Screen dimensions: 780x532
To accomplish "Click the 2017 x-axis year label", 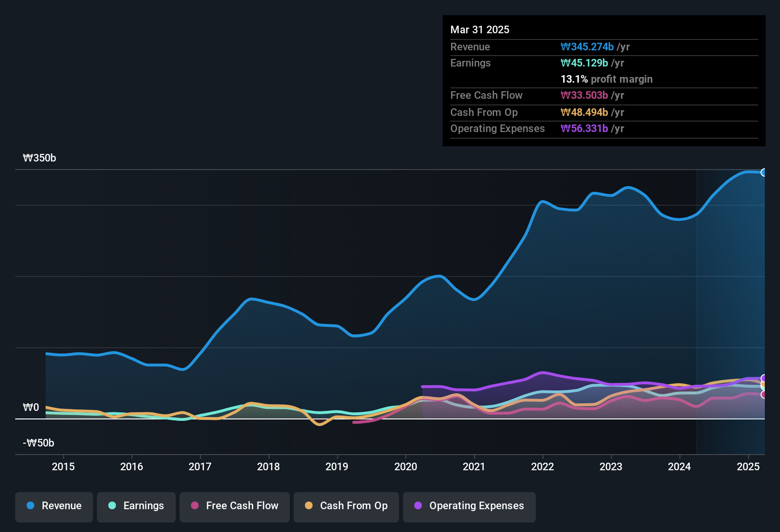I will pyautogui.click(x=200, y=466).
